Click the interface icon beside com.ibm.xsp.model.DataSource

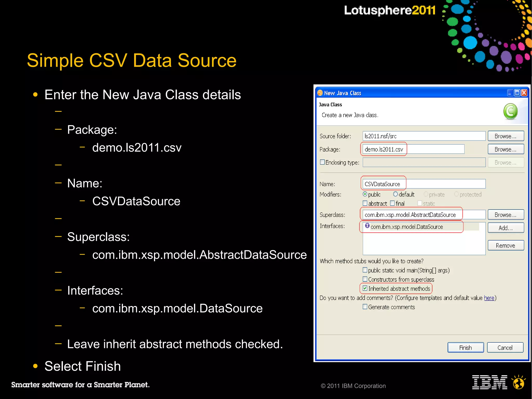point(367,226)
